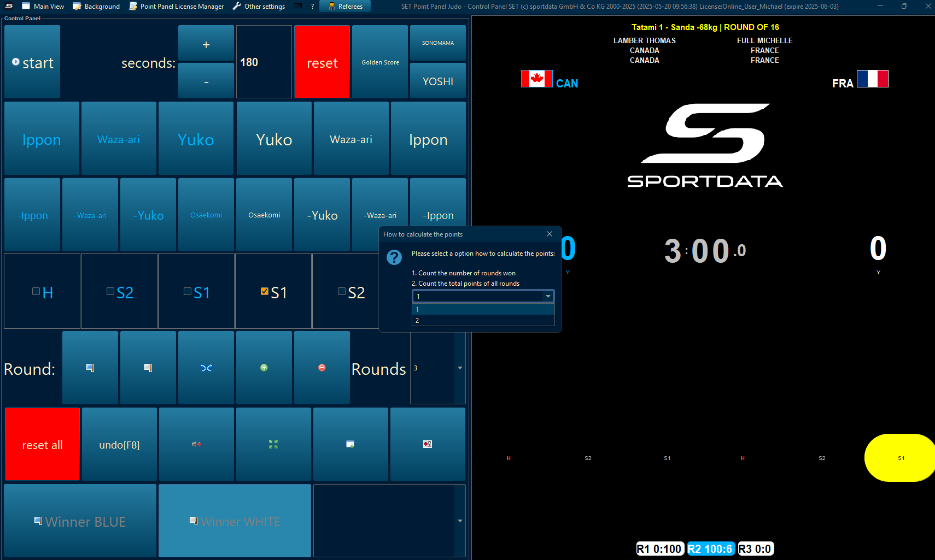Click the medical red cross icon button
935x560 pixels.
(x=428, y=444)
